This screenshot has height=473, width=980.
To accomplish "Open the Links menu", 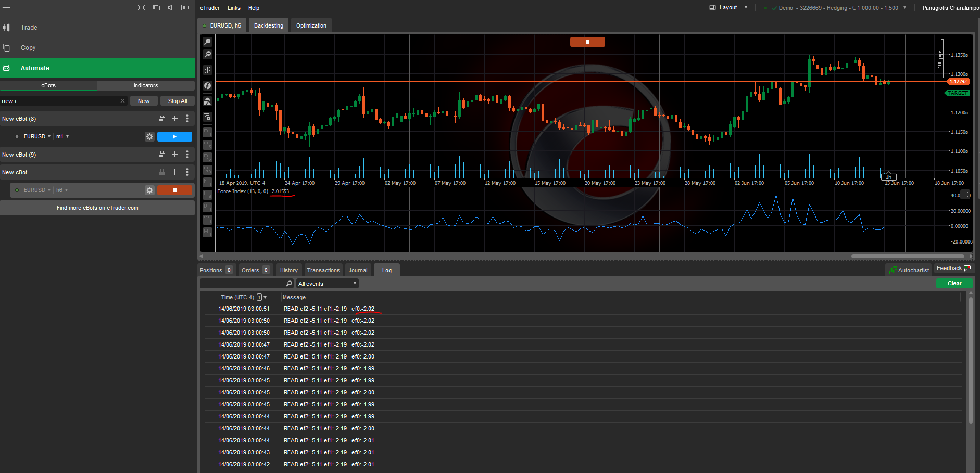I will 234,8.
